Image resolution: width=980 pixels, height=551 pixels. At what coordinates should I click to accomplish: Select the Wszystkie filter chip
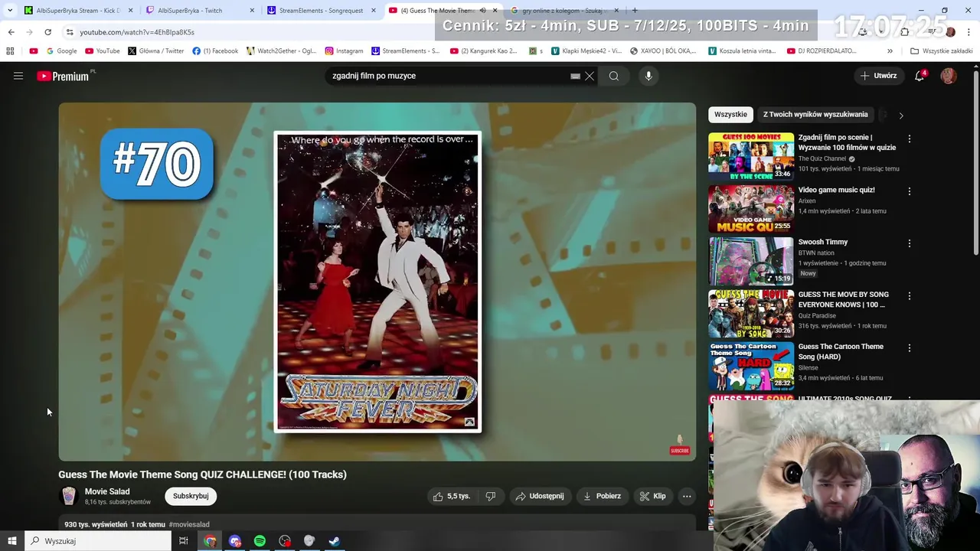[x=730, y=115]
